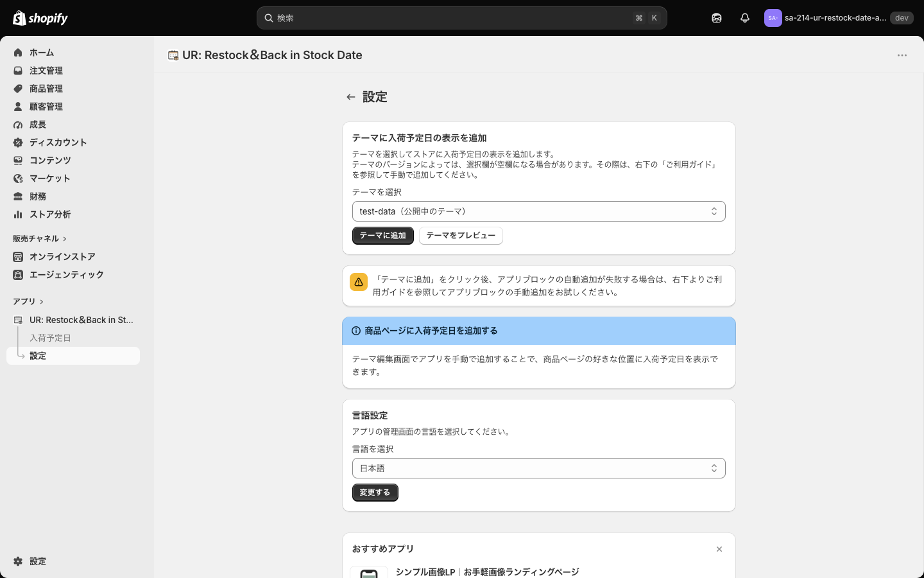The width and height of the screenshot is (924, 578).
Task: Click the search magnifier icon
Action: 269,18
